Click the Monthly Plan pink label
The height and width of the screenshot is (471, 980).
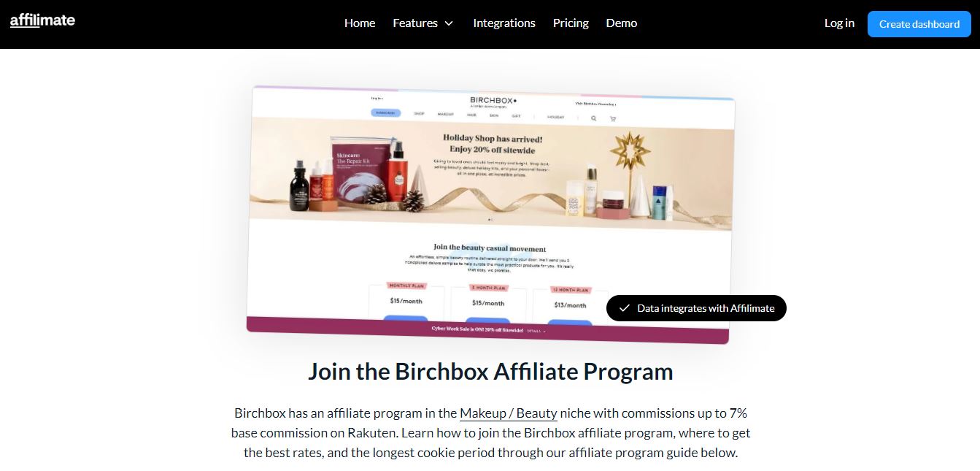coord(406,286)
